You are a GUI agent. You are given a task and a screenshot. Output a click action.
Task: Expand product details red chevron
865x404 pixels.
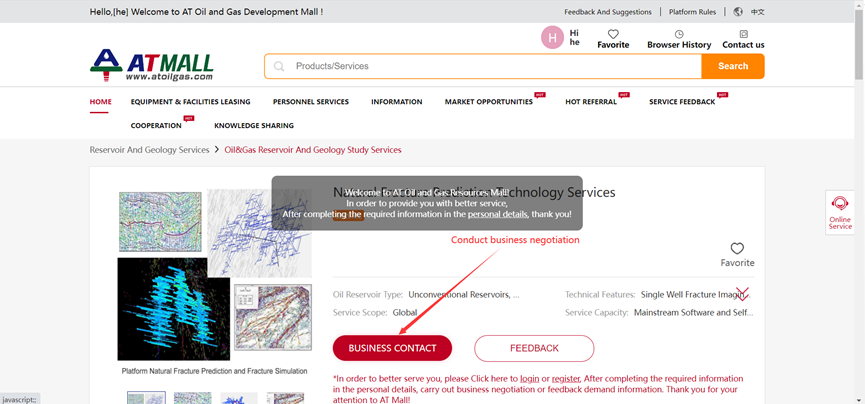pyautogui.click(x=741, y=294)
